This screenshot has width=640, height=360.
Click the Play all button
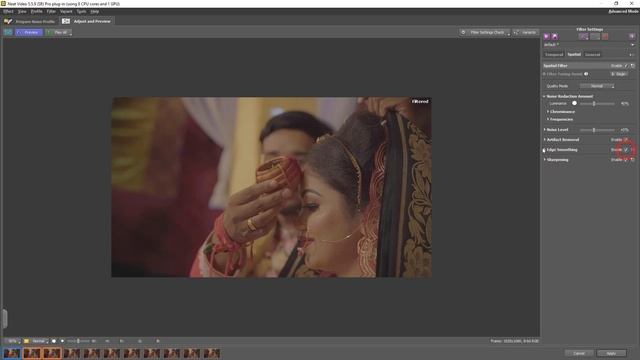click(x=57, y=32)
